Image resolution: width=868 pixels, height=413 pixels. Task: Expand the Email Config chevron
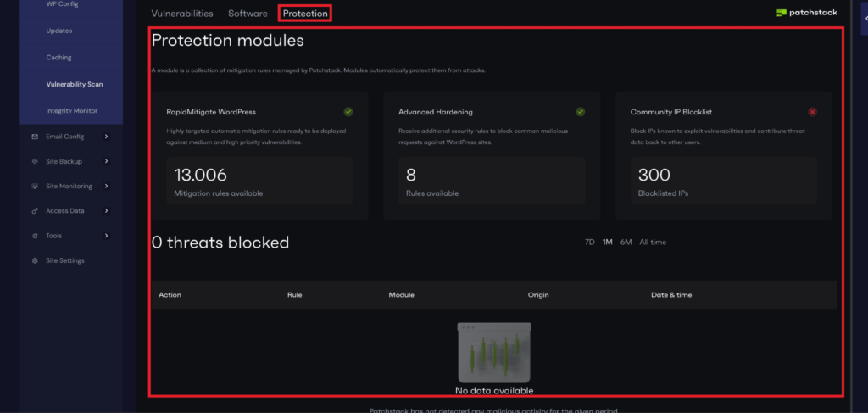click(106, 137)
